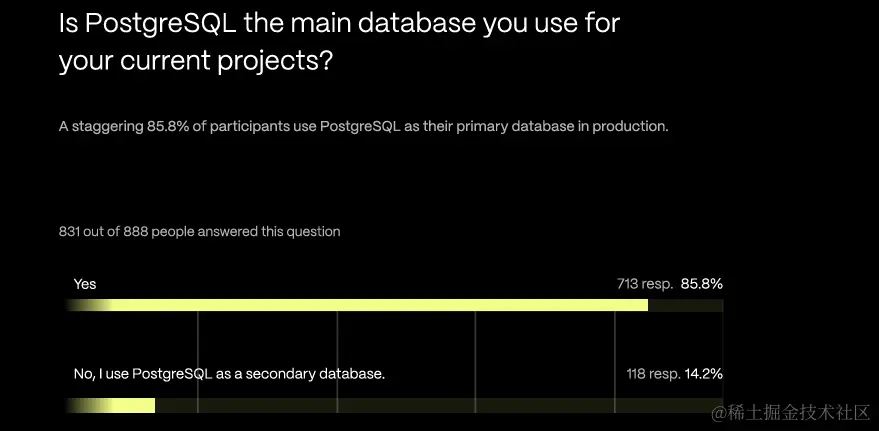
Task: Select the "Yes" answer label
Action: pyautogui.click(x=85, y=284)
